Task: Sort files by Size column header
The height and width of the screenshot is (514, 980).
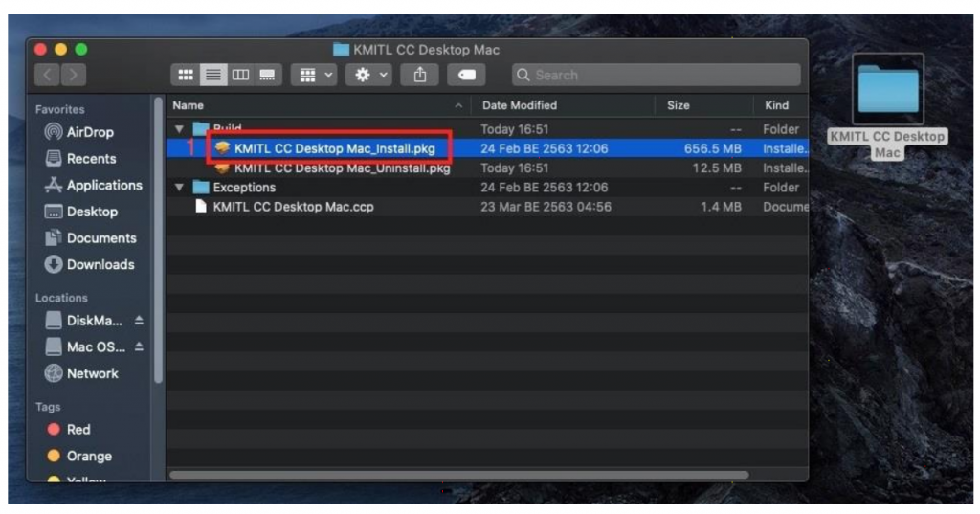Action: coord(678,105)
